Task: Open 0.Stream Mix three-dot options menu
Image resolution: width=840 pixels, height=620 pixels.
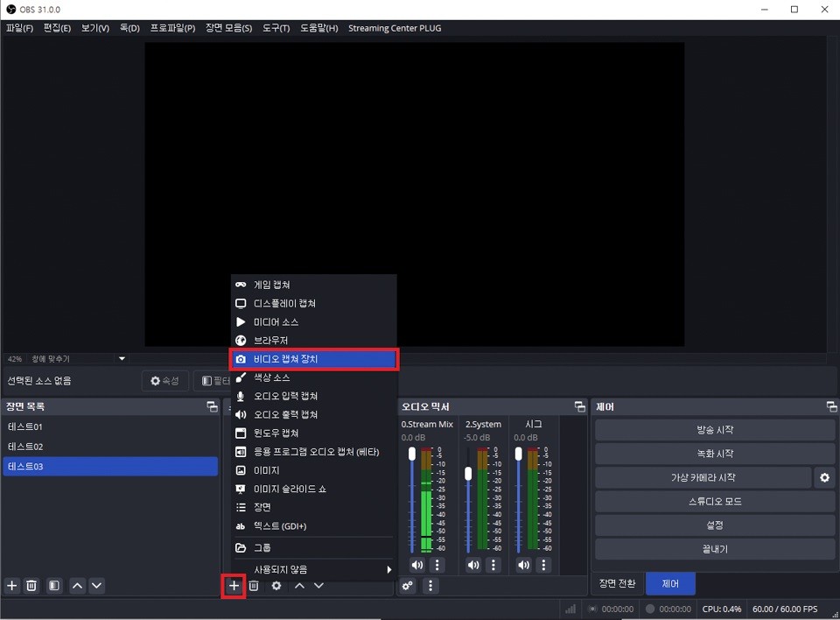Action: tap(437, 565)
